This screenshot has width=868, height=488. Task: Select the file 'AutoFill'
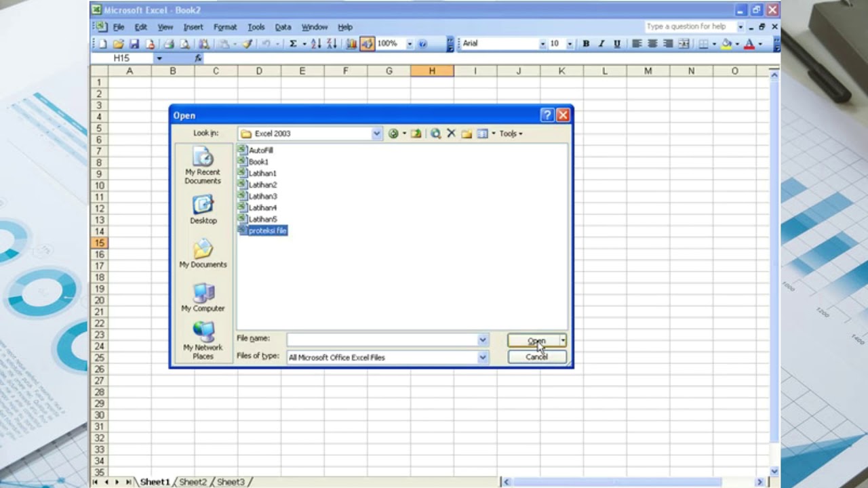point(256,150)
